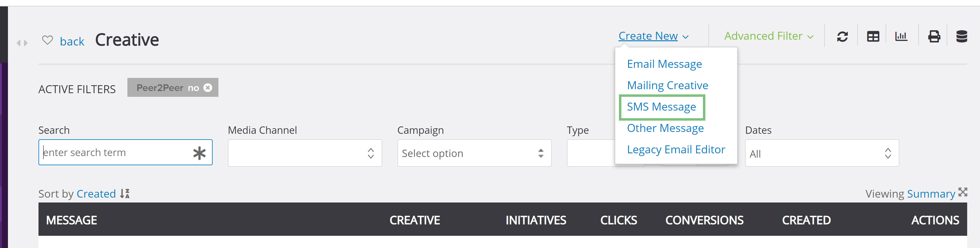Remove the Peer2Peer no filter
This screenshot has width=980, height=248.
pyautogui.click(x=208, y=88)
